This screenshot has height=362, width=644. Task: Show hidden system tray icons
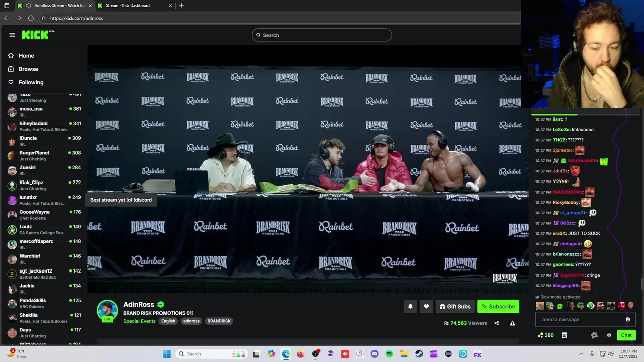[581, 354]
